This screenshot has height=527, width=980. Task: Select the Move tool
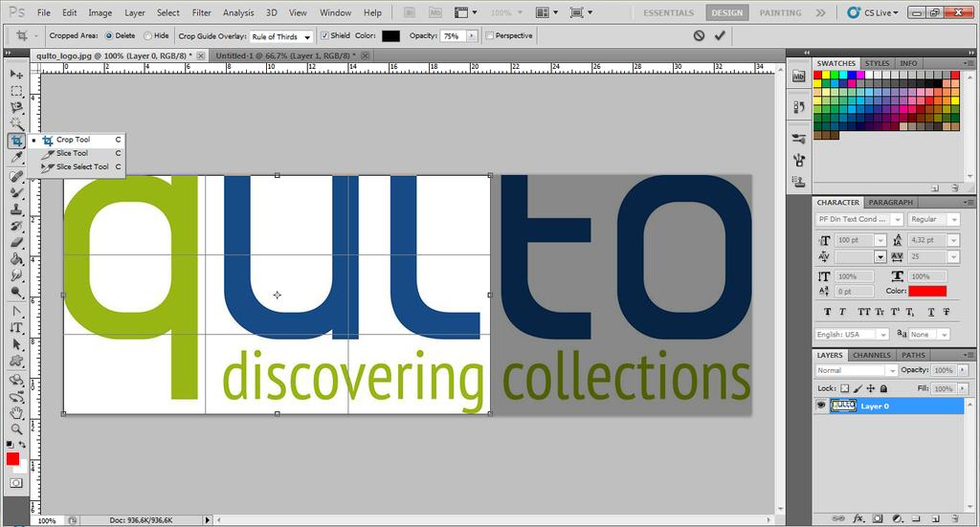16,75
